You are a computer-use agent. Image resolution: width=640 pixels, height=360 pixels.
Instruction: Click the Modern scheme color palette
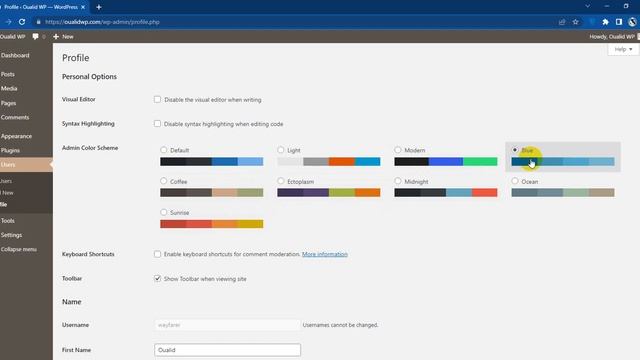coord(446,162)
